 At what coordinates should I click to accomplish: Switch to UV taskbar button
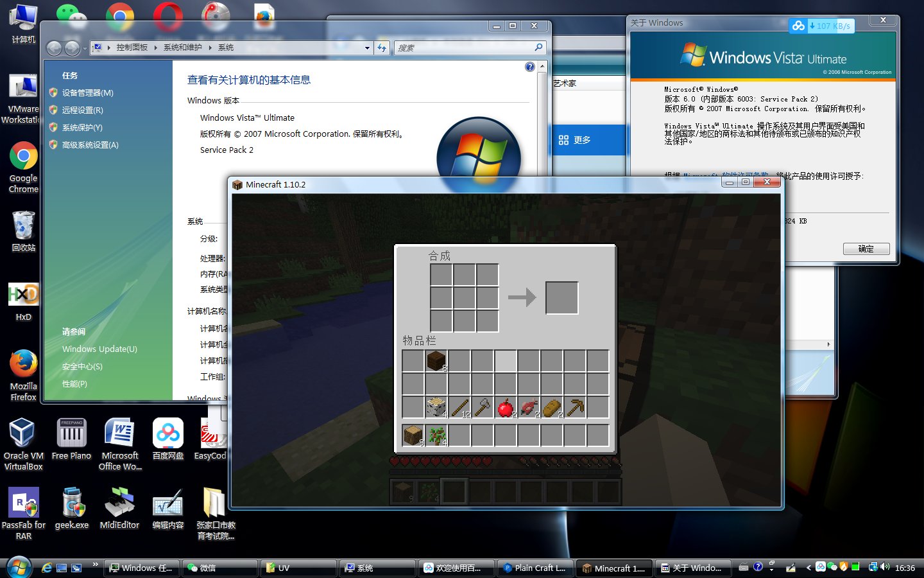coord(299,568)
